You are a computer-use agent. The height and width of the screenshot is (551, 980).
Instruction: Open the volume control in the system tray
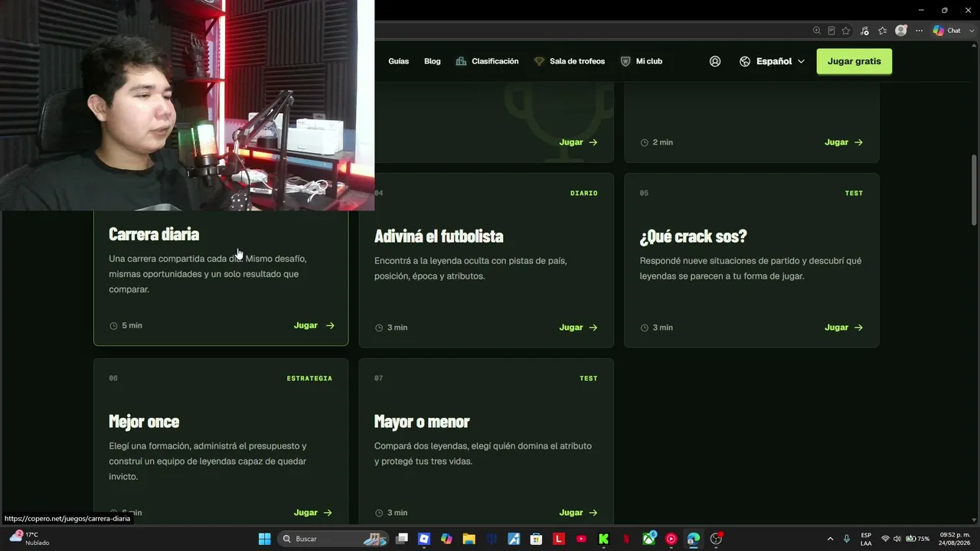[x=897, y=539]
